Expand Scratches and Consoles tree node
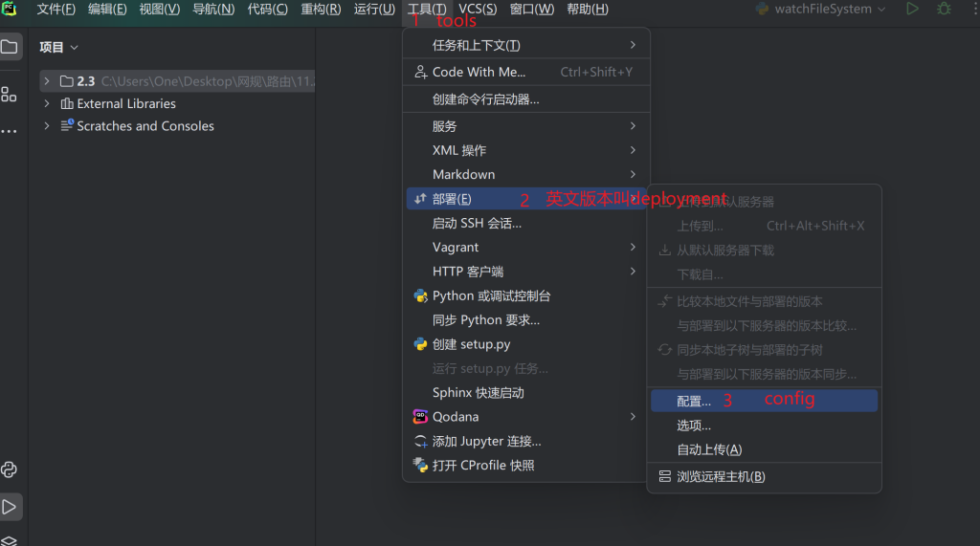Viewport: 980px width, 546px height. [x=46, y=126]
